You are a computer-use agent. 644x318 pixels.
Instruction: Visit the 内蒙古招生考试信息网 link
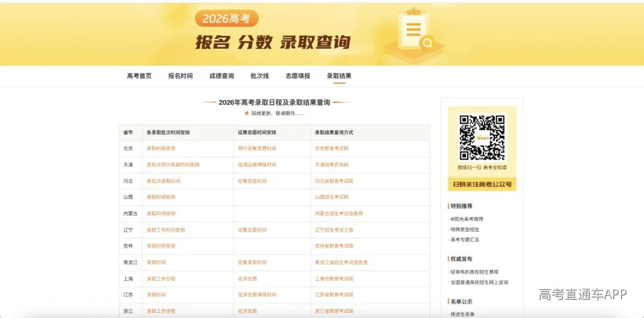[x=339, y=214]
